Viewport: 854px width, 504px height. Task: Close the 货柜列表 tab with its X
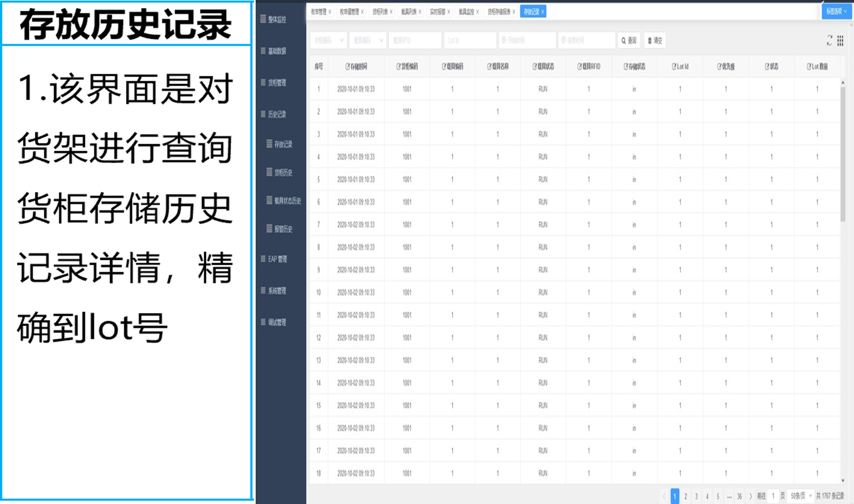(x=391, y=11)
